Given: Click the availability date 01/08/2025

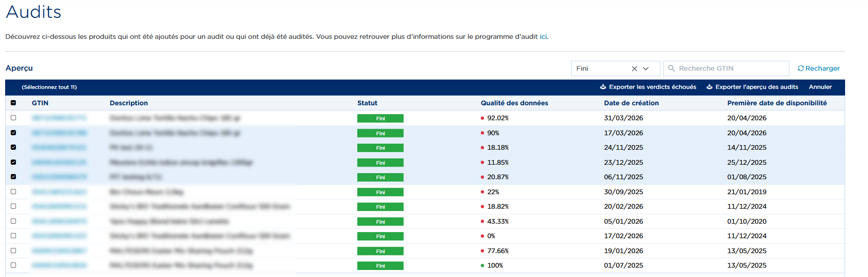Looking at the screenshot, I should pos(747,177).
